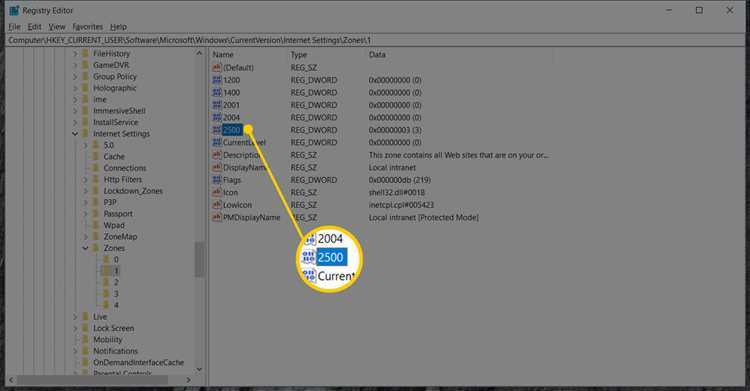Click the binary icon beside Flags value
Screen dimensions: 750x391
(x=217, y=180)
